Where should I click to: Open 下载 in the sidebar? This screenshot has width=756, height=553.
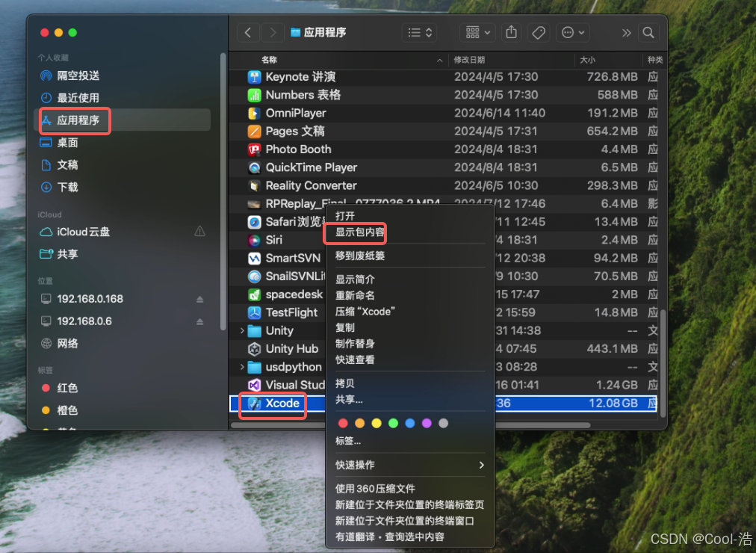(67, 187)
